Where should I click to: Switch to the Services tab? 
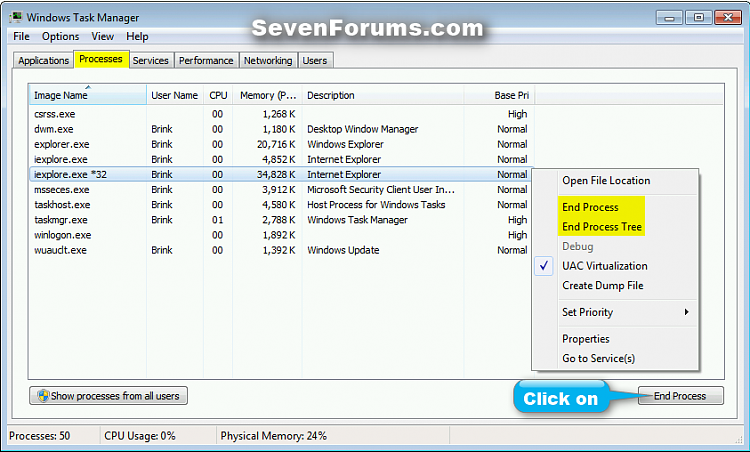(x=151, y=60)
